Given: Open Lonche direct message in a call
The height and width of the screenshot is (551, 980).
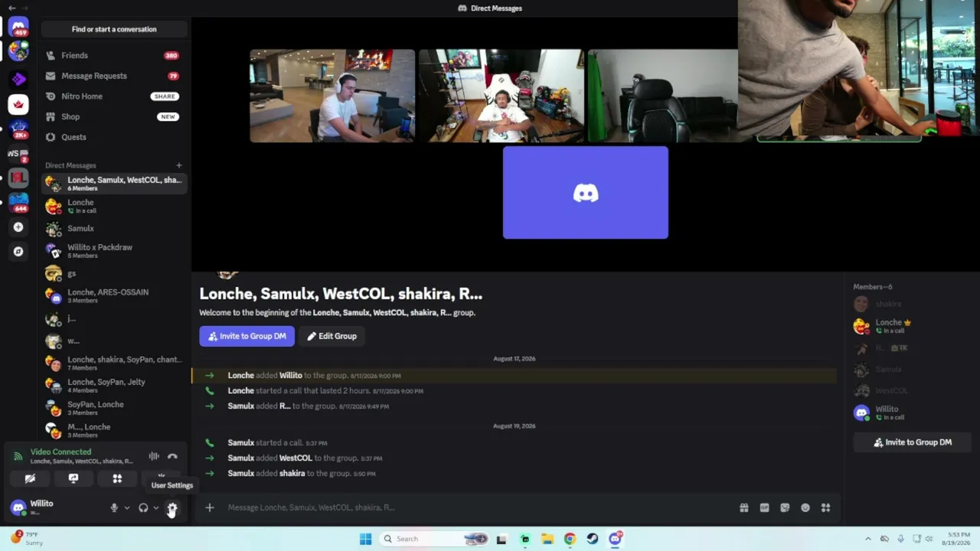Looking at the screenshot, I should coord(114,206).
